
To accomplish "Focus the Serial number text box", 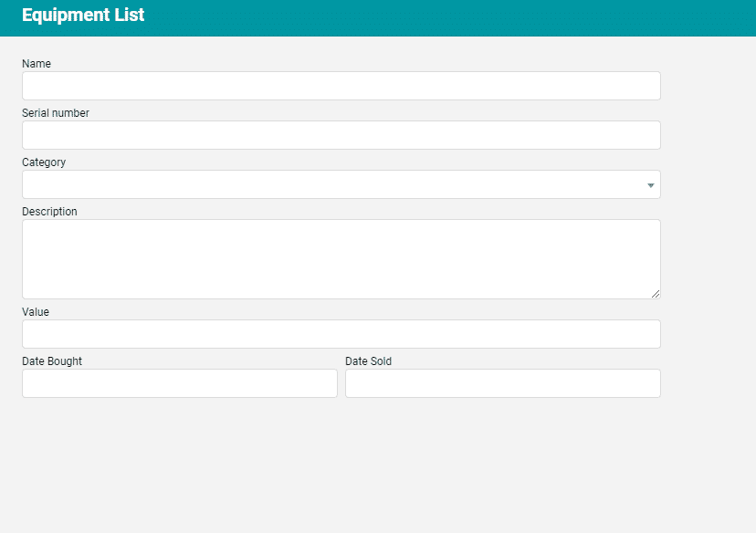I will 341,135.
